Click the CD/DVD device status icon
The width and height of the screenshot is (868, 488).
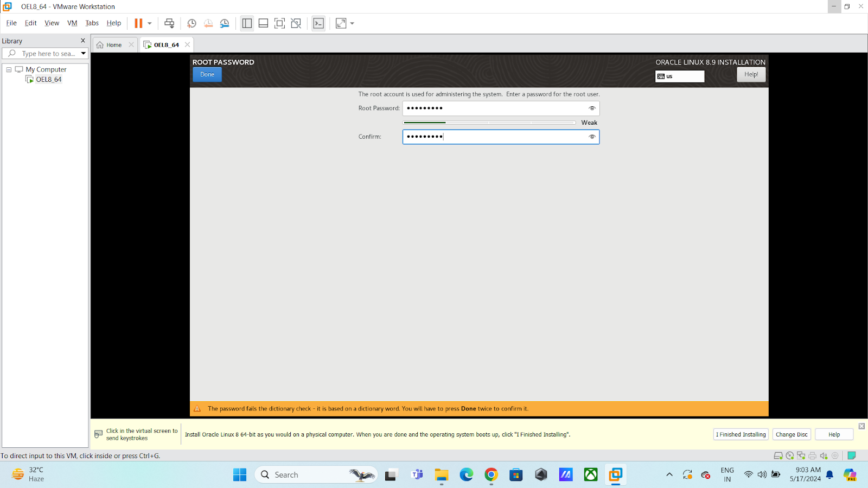pos(790,456)
